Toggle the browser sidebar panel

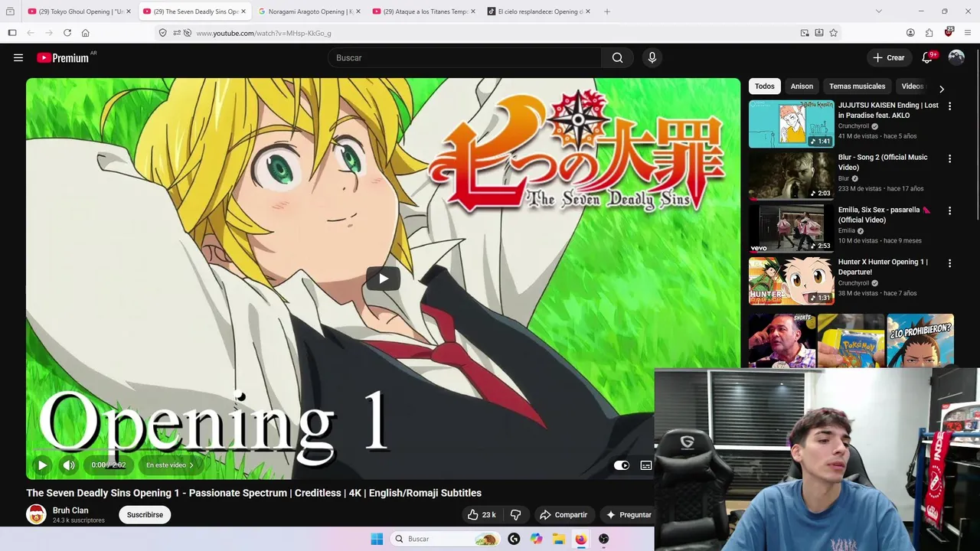click(x=12, y=33)
